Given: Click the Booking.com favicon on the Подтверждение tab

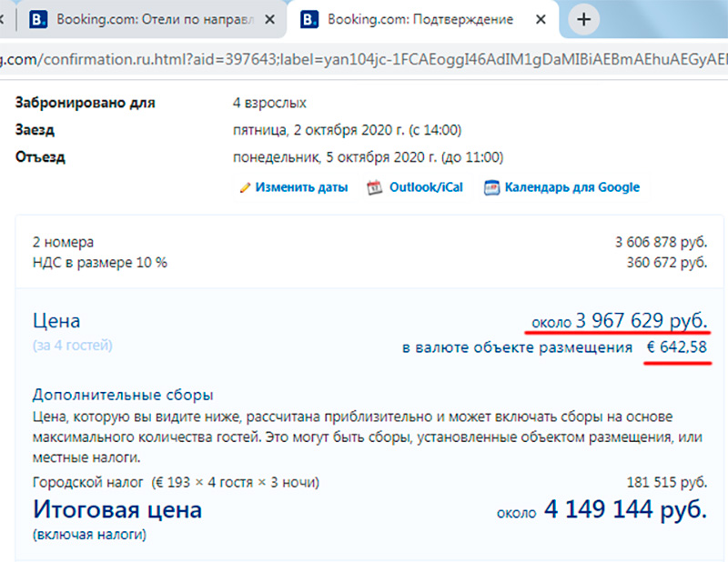Looking at the screenshot, I should (309, 19).
